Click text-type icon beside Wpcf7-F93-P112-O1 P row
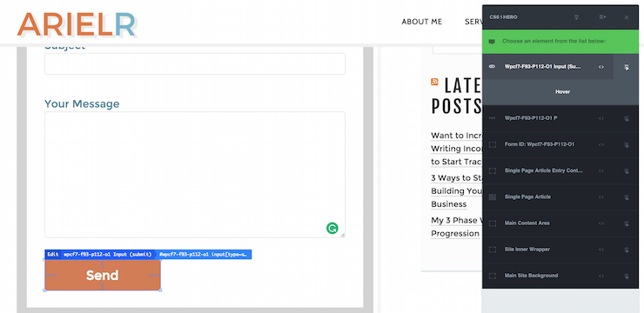 tap(492, 118)
